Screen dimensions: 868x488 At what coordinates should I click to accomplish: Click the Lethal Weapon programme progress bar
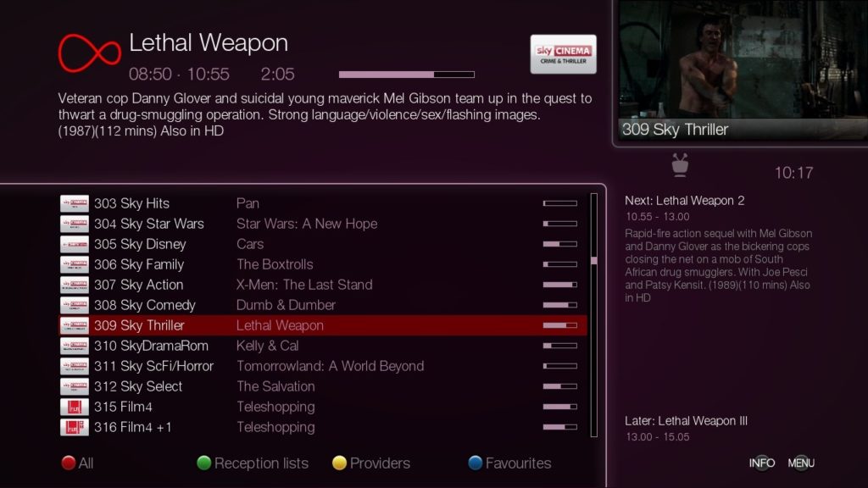coord(406,75)
